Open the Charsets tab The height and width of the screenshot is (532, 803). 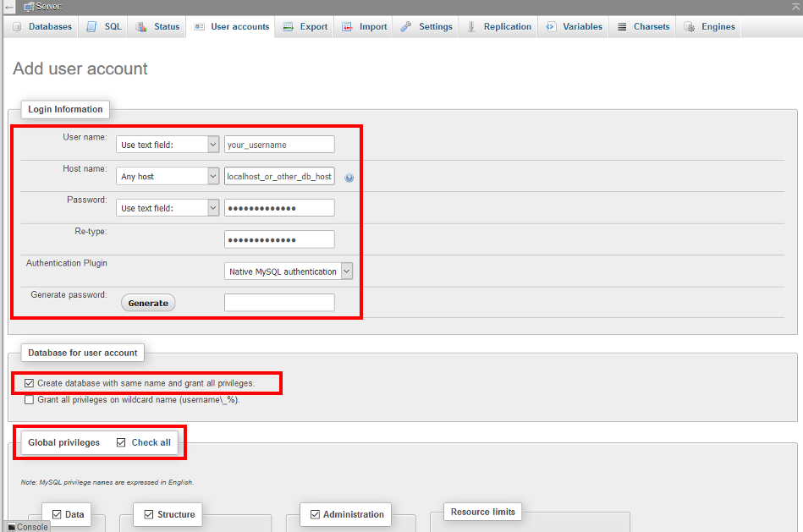click(x=643, y=27)
